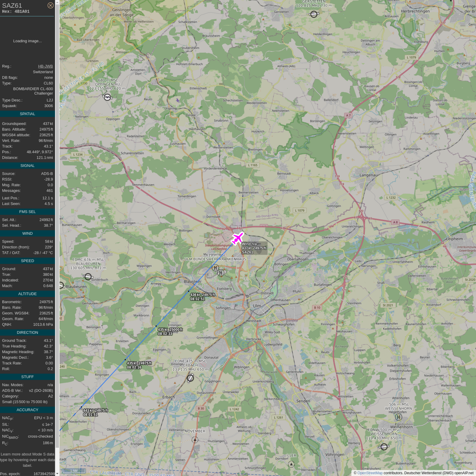The image size is (476, 476).
Task: Click the ILLER reporting point triangle
Action: (291, 464)
